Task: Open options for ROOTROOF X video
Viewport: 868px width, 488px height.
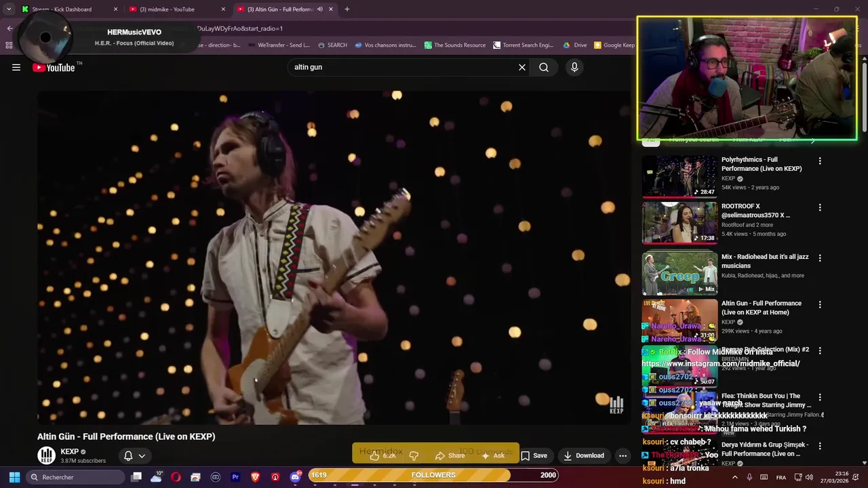Action: 820,207
